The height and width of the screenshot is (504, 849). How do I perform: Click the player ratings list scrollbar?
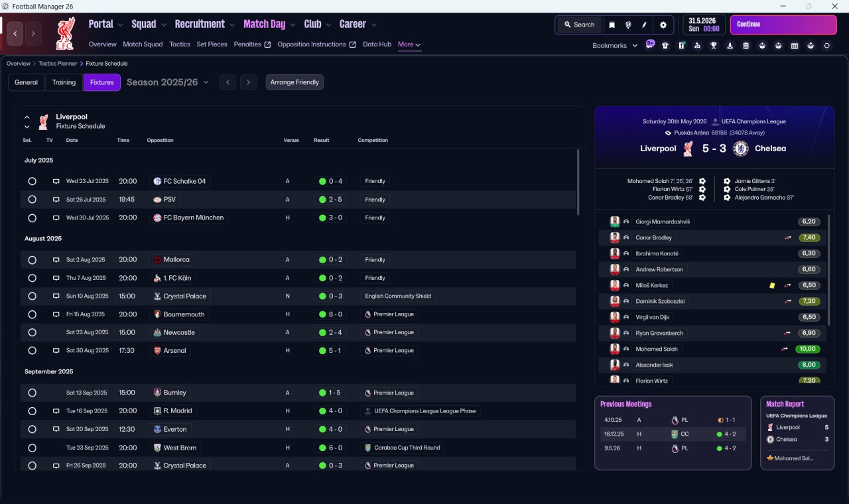tap(829, 269)
